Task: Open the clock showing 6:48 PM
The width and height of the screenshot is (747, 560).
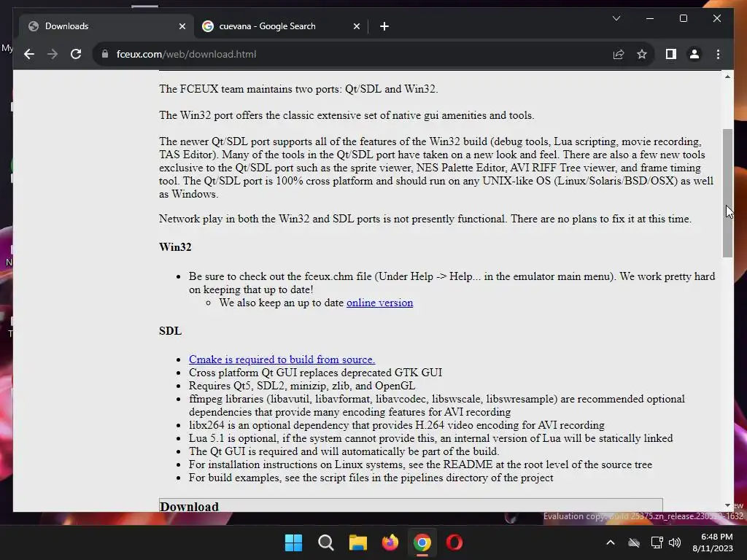Action: (x=713, y=542)
